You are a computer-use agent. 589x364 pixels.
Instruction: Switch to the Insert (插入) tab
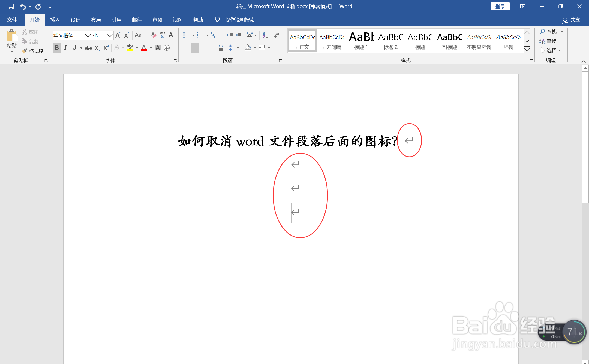55,20
